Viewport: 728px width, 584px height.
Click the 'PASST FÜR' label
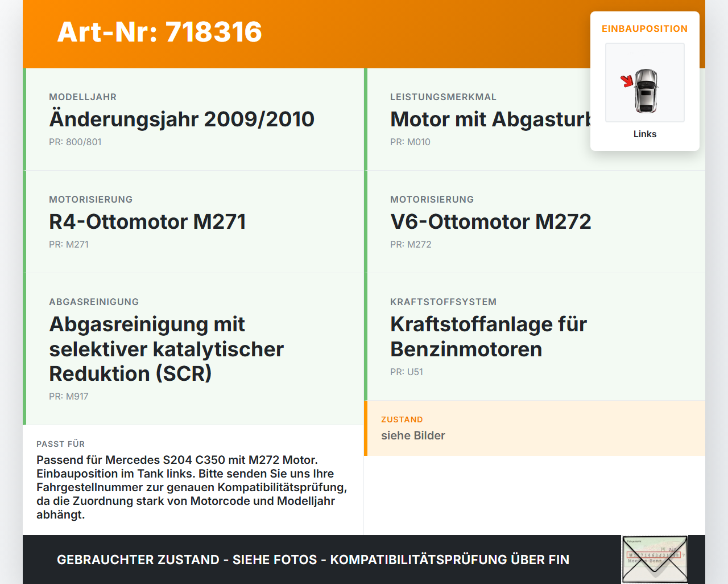click(60, 444)
